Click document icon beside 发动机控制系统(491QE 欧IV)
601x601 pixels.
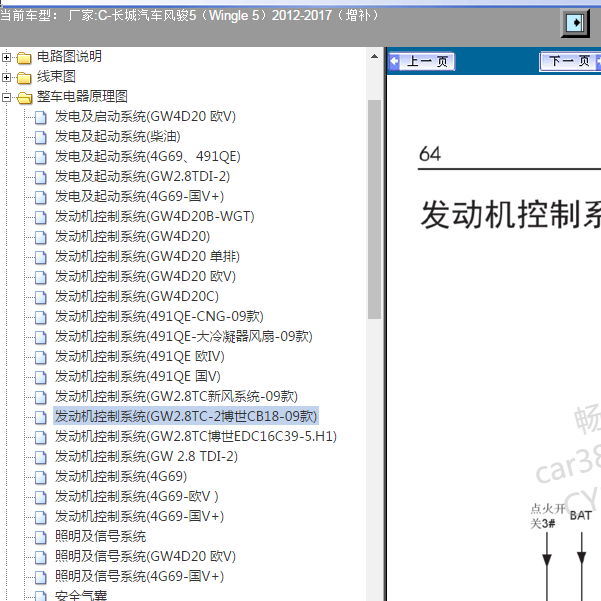click(x=41, y=357)
